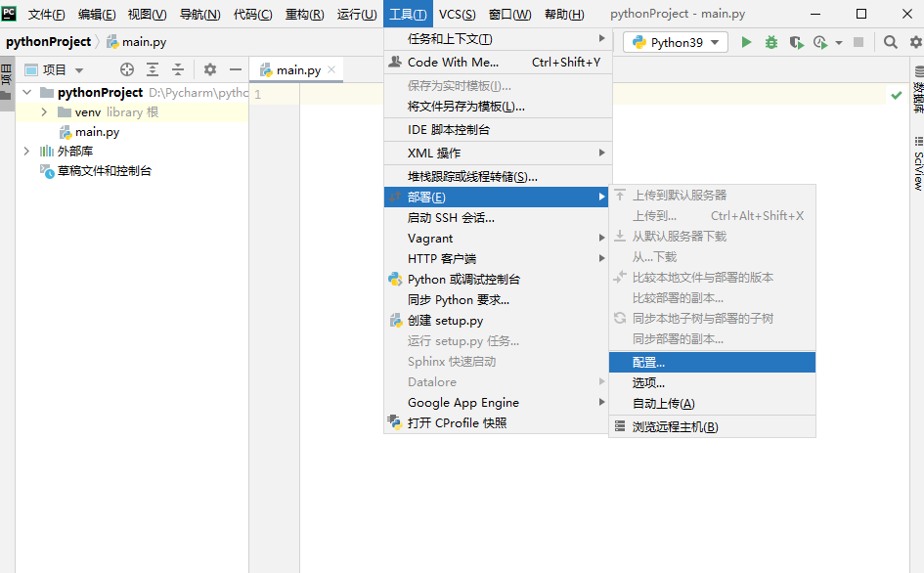924x573 pixels.
Task: Collapse all nodes in the project tree
Action: pyautogui.click(x=177, y=68)
